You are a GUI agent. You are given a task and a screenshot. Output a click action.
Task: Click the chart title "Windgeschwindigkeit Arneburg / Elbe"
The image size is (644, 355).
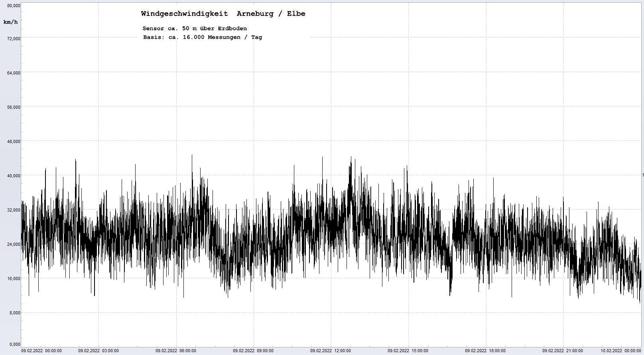coord(223,14)
